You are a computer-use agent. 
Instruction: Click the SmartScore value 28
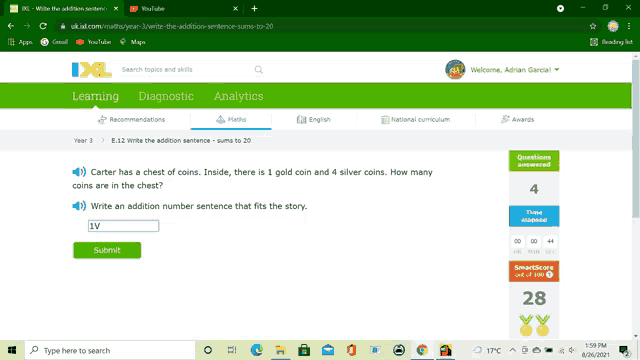pyautogui.click(x=534, y=298)
